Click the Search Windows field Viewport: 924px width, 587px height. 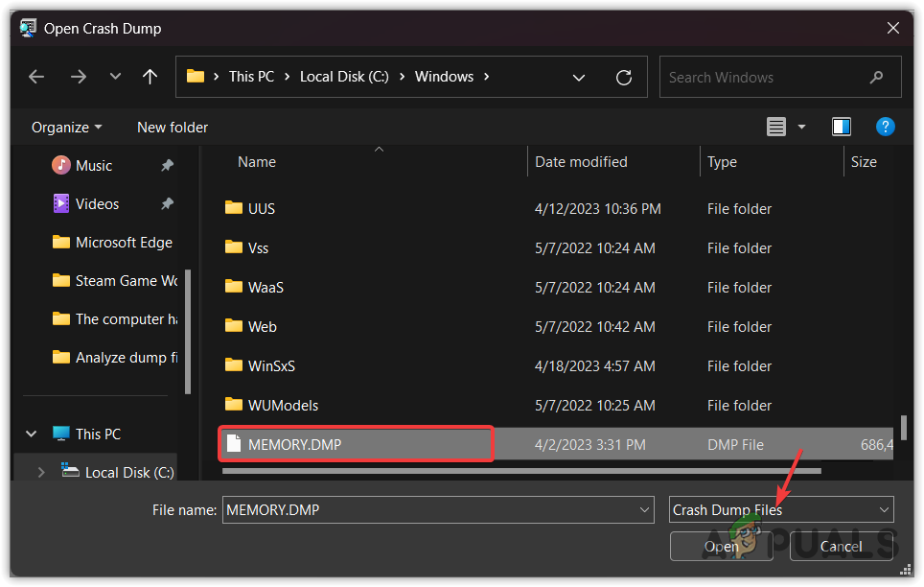pos(780,78)
